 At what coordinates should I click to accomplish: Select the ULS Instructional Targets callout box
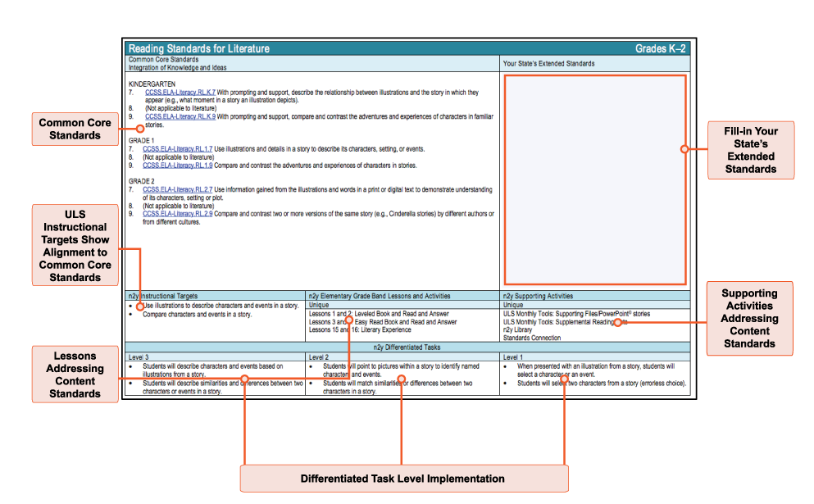pos(75,246)
